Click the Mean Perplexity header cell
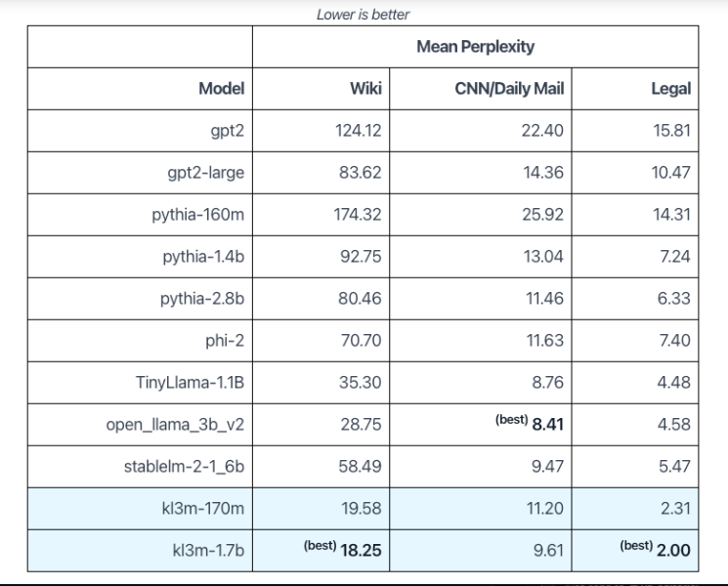The width and height of the screenshot is (728, 586). 476,47
